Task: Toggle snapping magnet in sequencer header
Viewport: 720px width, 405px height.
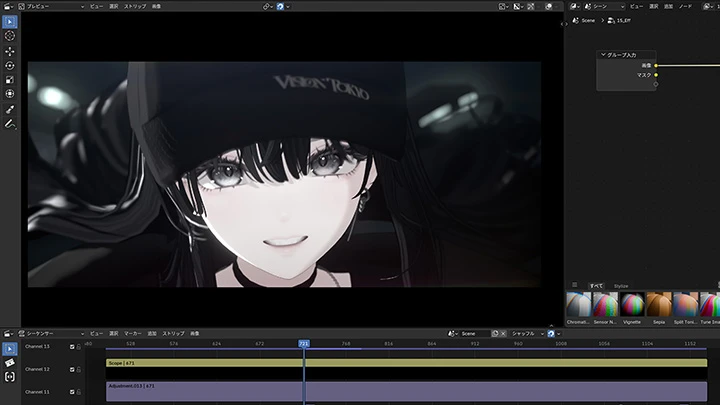Action: 551,333
